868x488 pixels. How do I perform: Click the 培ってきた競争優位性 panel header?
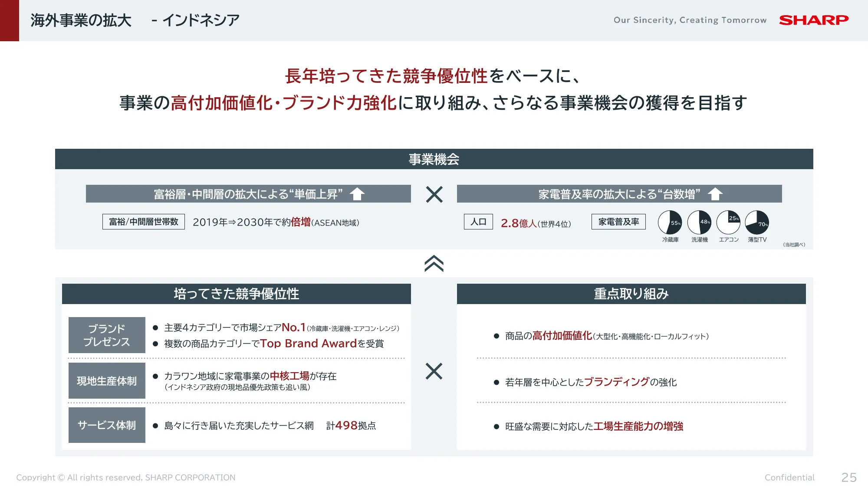(237, 294)
